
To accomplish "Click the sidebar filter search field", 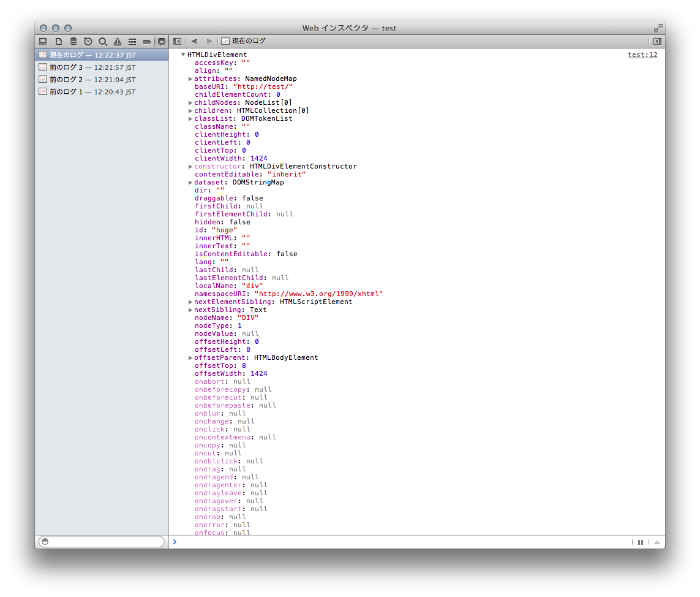I will (102, 542).
